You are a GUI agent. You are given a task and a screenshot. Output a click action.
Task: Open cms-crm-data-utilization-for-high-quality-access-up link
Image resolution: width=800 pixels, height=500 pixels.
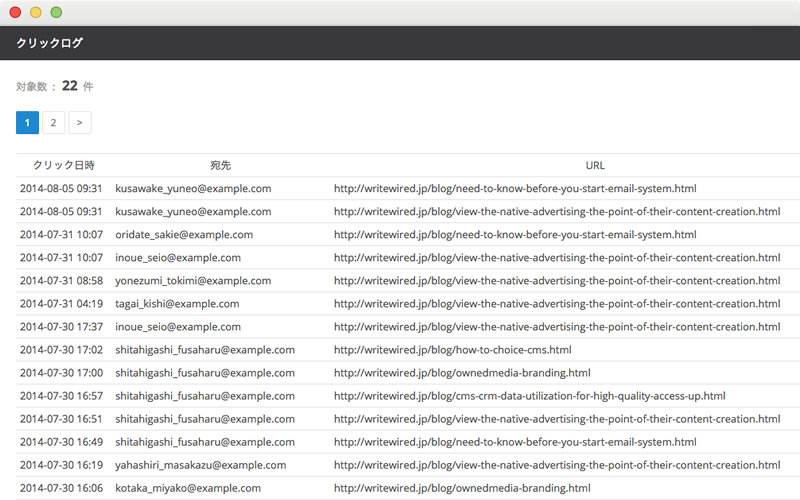click(530, 396)
